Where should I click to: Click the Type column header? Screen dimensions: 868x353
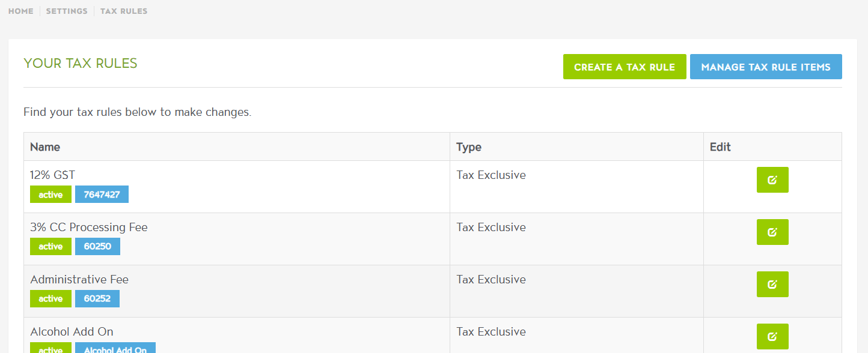[x=469, y=147]
